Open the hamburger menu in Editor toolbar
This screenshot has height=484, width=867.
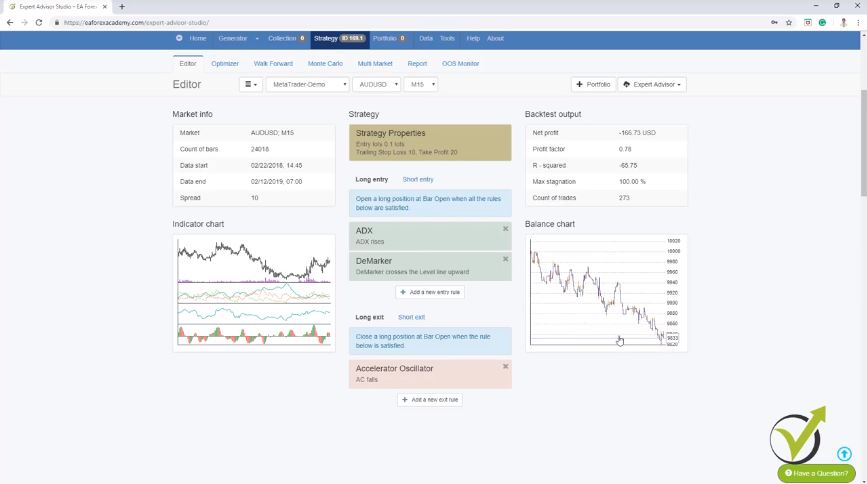tap(250, 85)
